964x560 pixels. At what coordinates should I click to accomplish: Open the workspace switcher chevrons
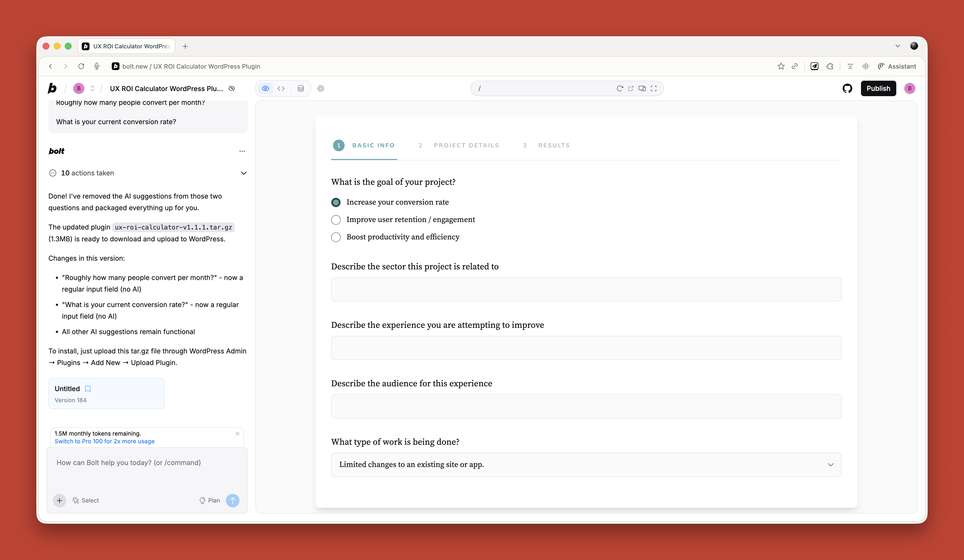coord(92,88)
